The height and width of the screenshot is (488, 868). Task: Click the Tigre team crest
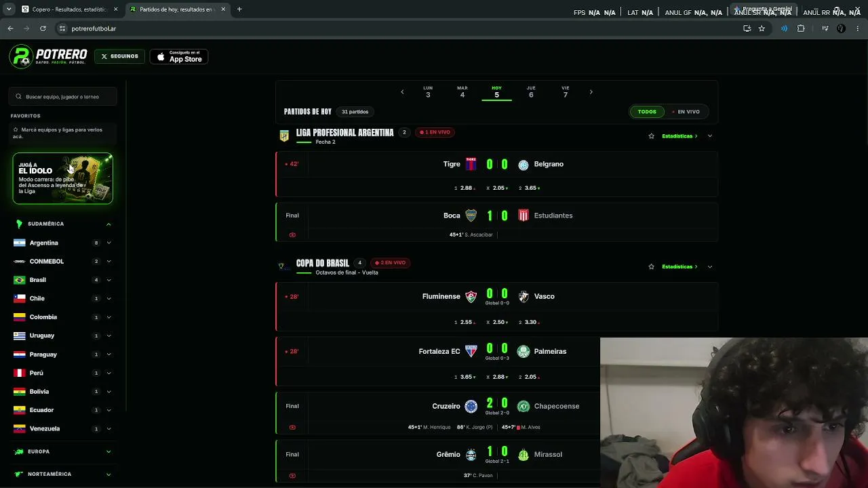471,164
